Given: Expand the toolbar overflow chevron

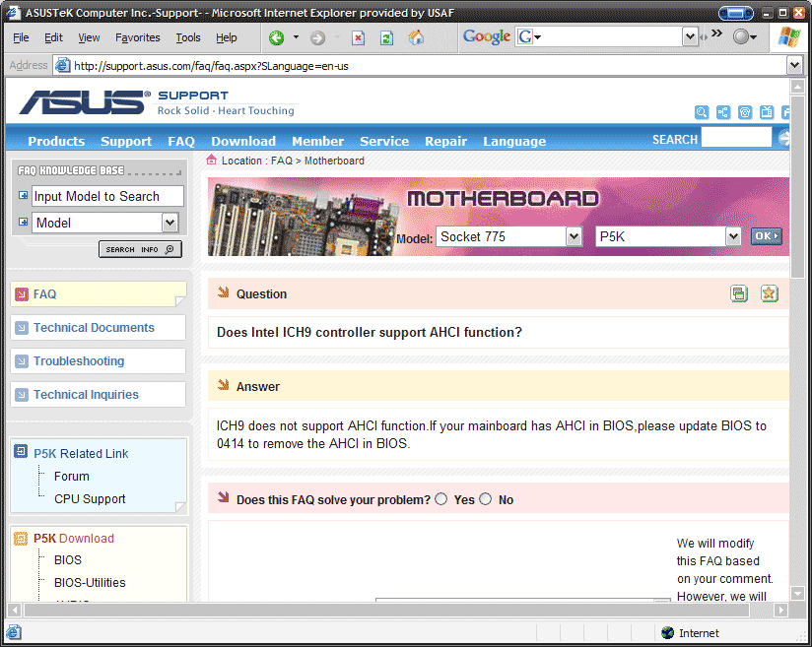Looking at the screenshot, I should coord(716,33).
